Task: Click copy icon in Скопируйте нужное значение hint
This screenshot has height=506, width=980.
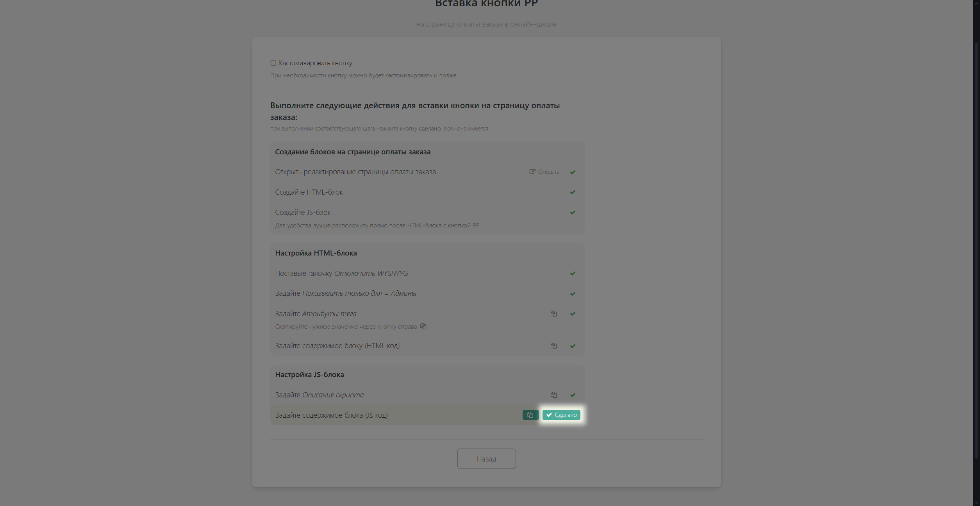Action: pos(423,326)
